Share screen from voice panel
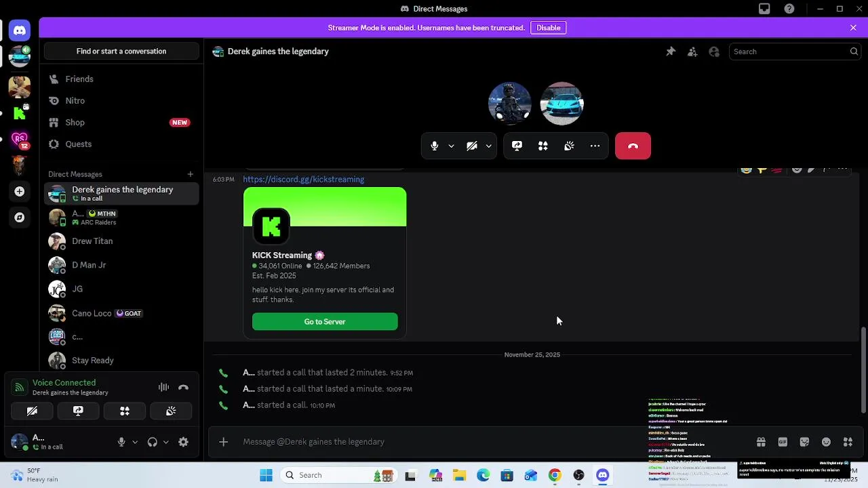 [x=78, y=411]
